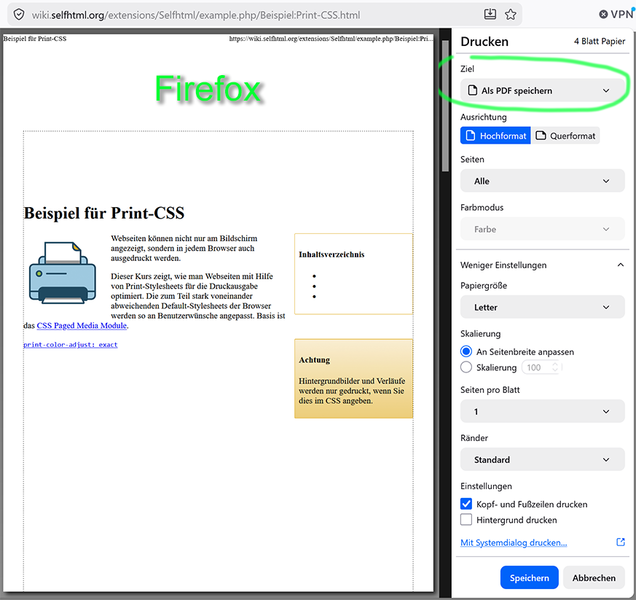Click the preview pane vertical scrollbar
Image resolution: width=636 pixels, height=600 pixels.
(445, 105)
